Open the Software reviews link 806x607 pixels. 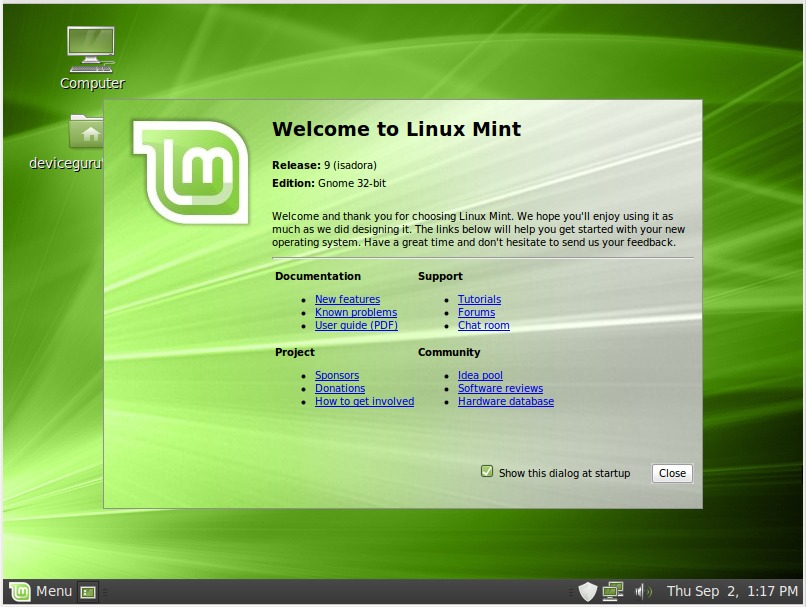pos(501,389)
